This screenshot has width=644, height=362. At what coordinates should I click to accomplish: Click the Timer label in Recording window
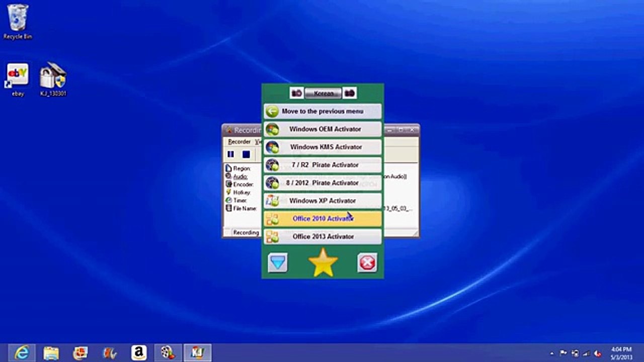(240, 200)
